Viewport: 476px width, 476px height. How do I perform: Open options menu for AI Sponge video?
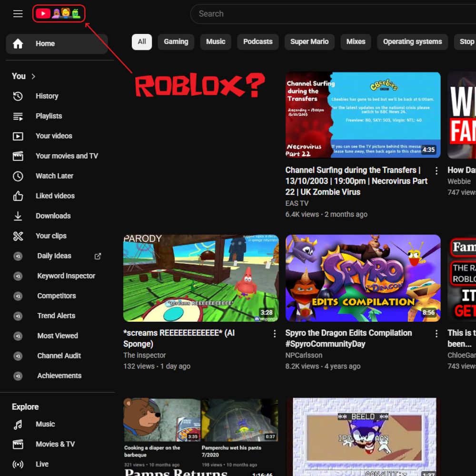pos(275,334)
